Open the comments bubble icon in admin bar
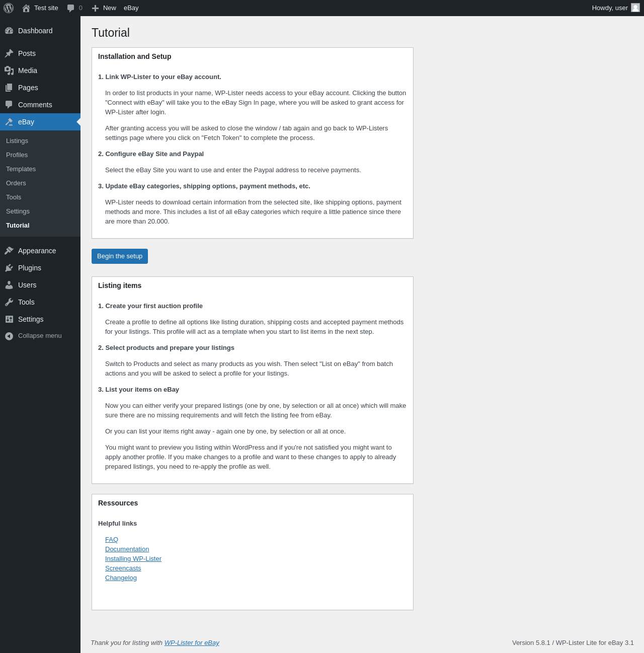This screenshot has width=644, height=653. click(x=71, y=8)
